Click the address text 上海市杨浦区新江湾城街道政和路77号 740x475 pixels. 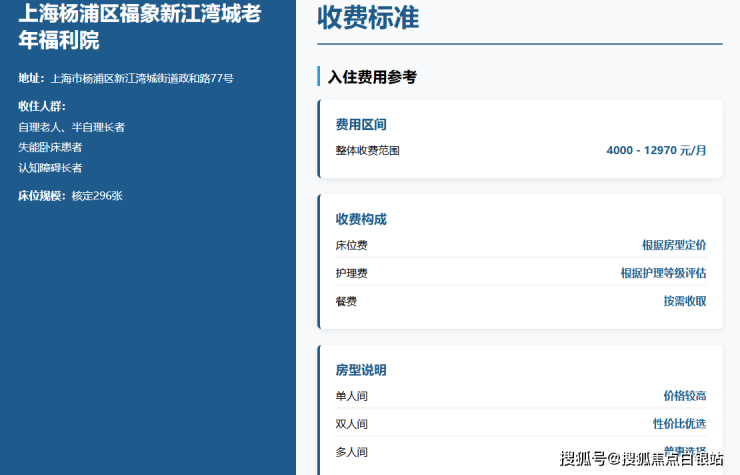[142, 78]
